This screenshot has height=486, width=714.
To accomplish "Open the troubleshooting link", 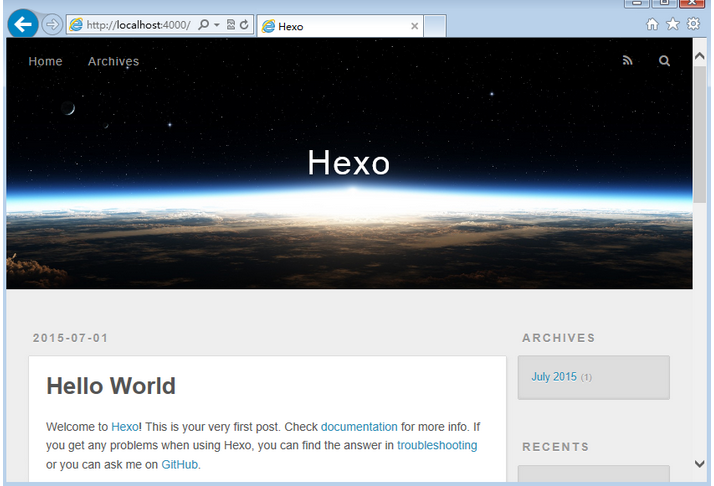I will pyautogui.click(x=437, y=445).
